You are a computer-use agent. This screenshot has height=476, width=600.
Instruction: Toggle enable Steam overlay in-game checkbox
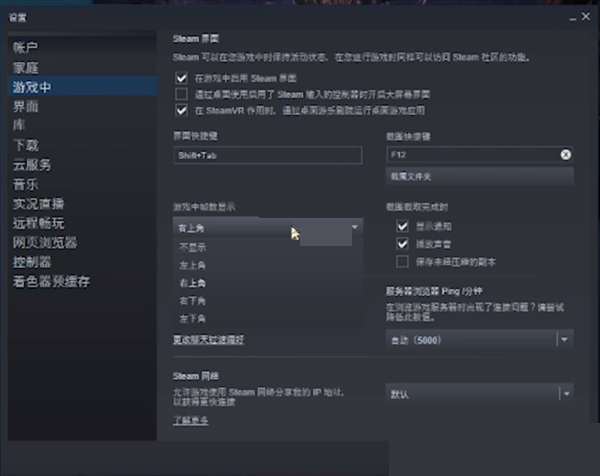181,78
